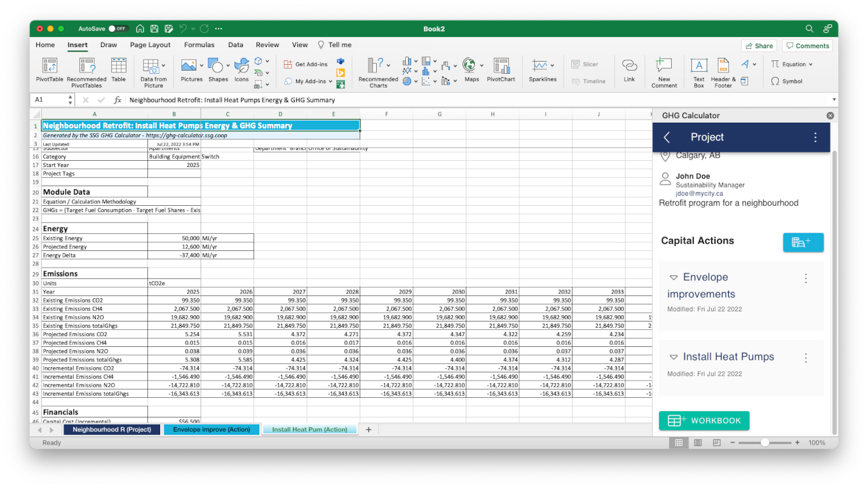Click the 3D Models cube icon

(259, 61)
